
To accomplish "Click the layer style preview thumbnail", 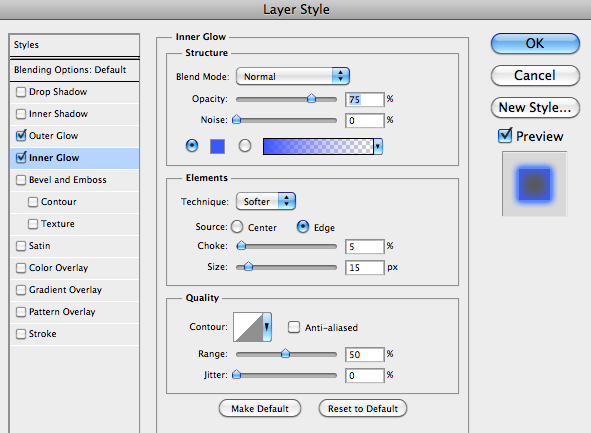I will (534, 184).
